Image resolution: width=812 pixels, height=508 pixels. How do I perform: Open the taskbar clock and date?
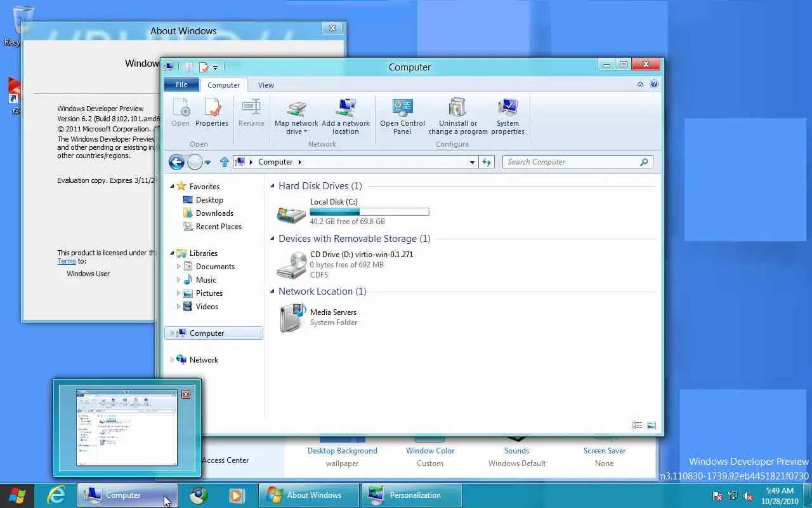[x=780, y=495]
